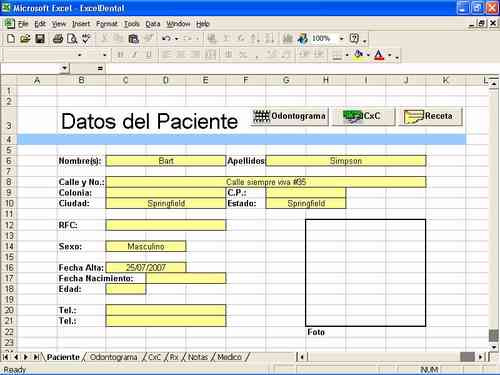Apply fill color with paint bucket
This screenshot has width=500, height=375.
[x=359, y=54]
